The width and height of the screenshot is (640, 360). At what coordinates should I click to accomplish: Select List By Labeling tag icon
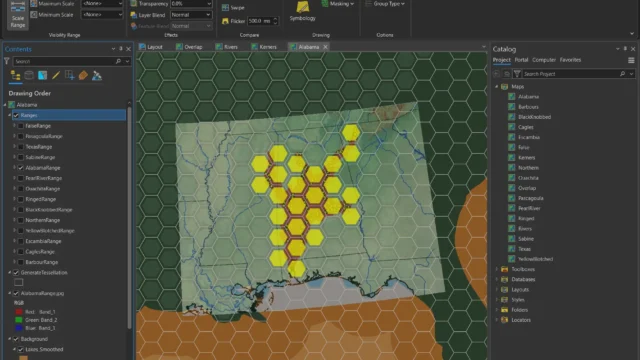click(83, 76)
